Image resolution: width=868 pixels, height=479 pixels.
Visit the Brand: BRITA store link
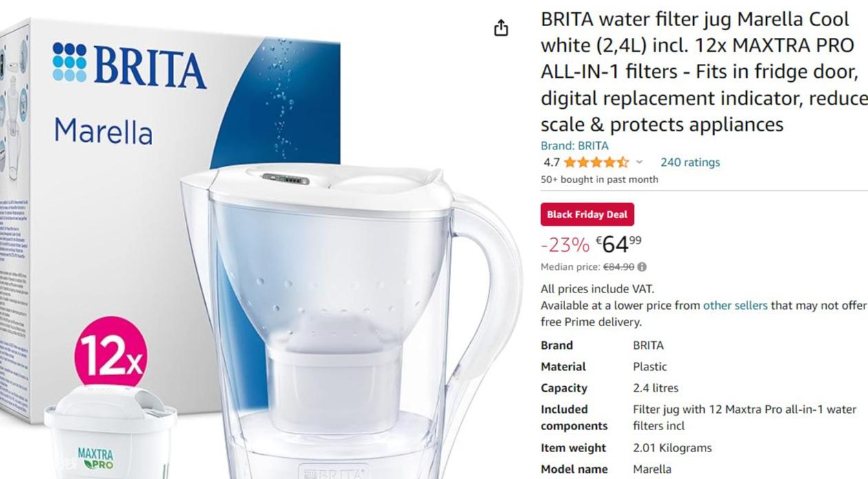coord(574,146)
